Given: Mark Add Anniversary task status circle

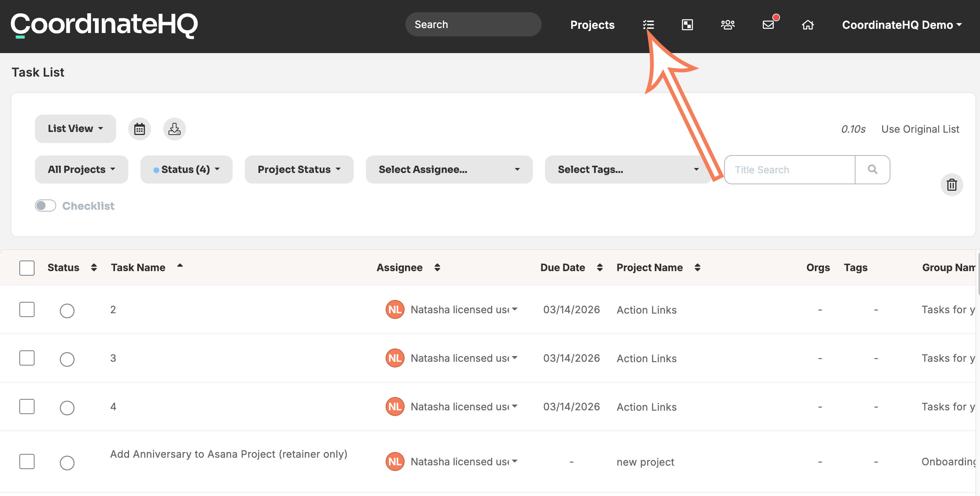Looking at the screenshot, I should point(67,463).
